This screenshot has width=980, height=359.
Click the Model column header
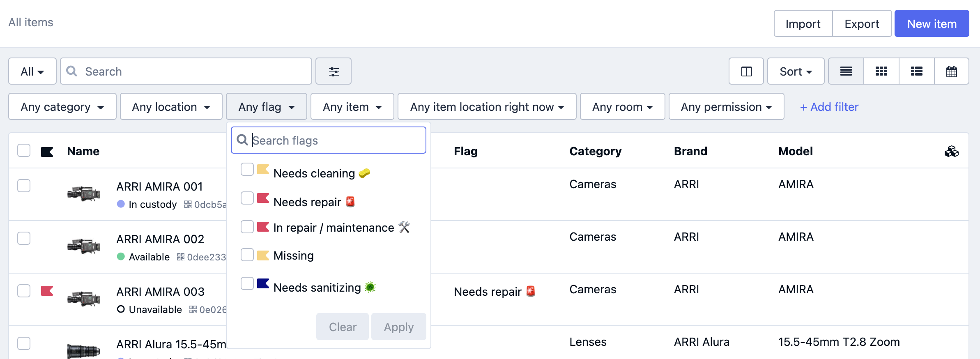[x=796, y=151]
